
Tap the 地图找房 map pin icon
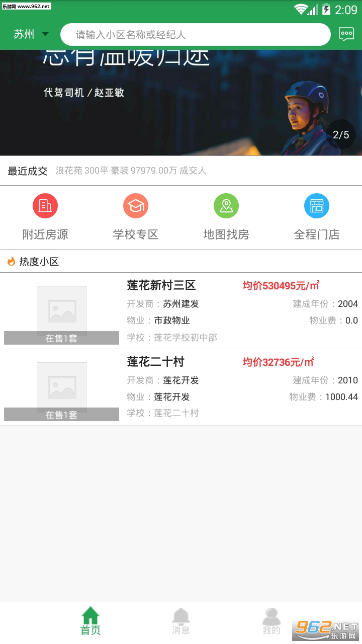tap(226, 206)
